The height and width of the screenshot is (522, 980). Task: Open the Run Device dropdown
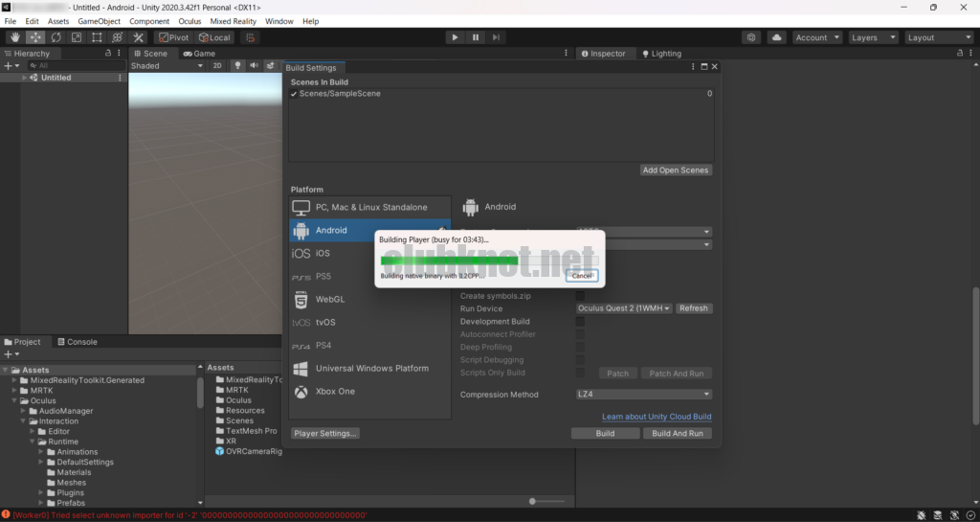[x=624, y=308]
